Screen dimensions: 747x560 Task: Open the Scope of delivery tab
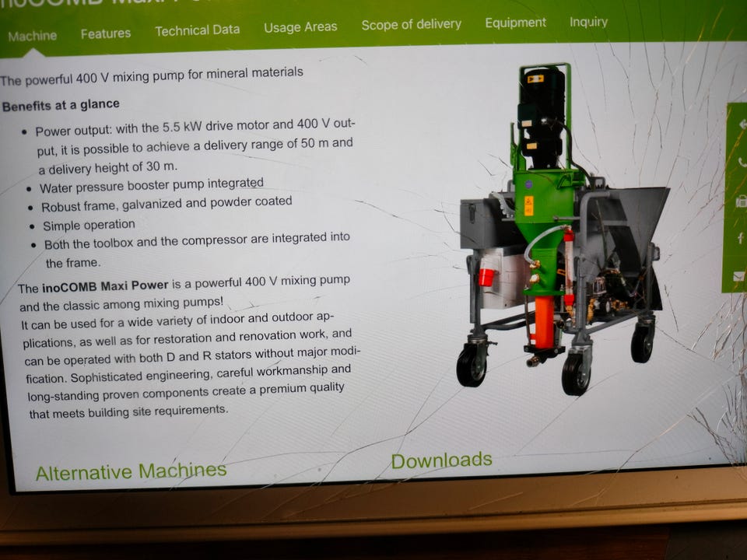coord(411,24)
